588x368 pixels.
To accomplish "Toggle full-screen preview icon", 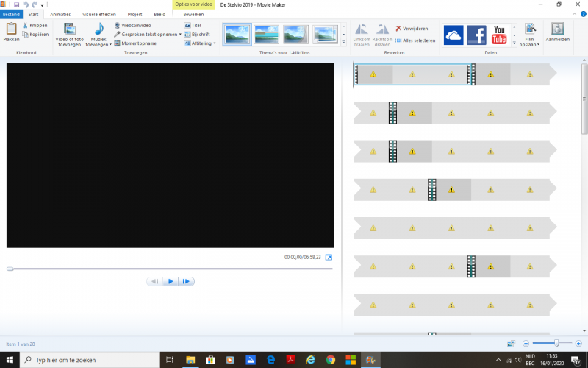I will pyautogui.click(x=329, y=258).
